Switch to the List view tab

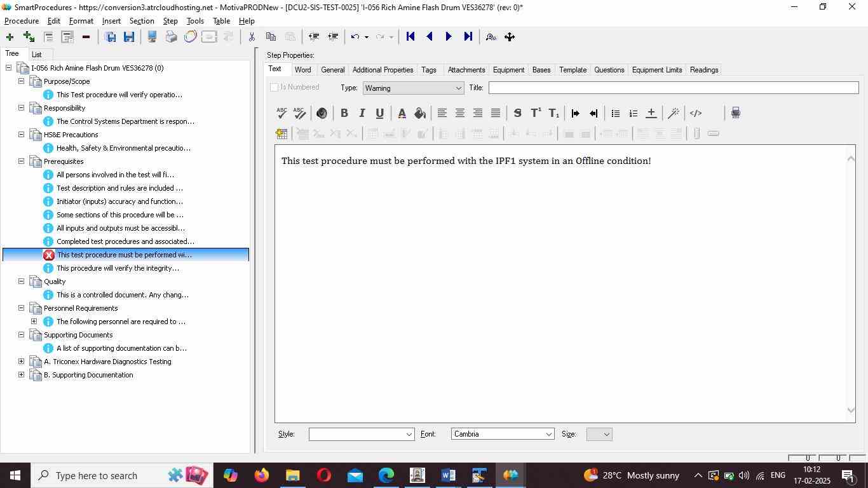point(37,55)
